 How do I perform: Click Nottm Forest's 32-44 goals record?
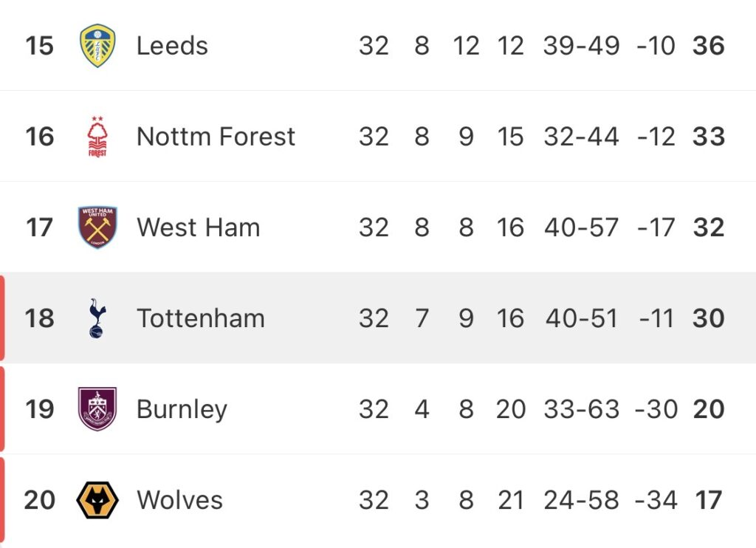pyautogui.click(x=582, y=137)
